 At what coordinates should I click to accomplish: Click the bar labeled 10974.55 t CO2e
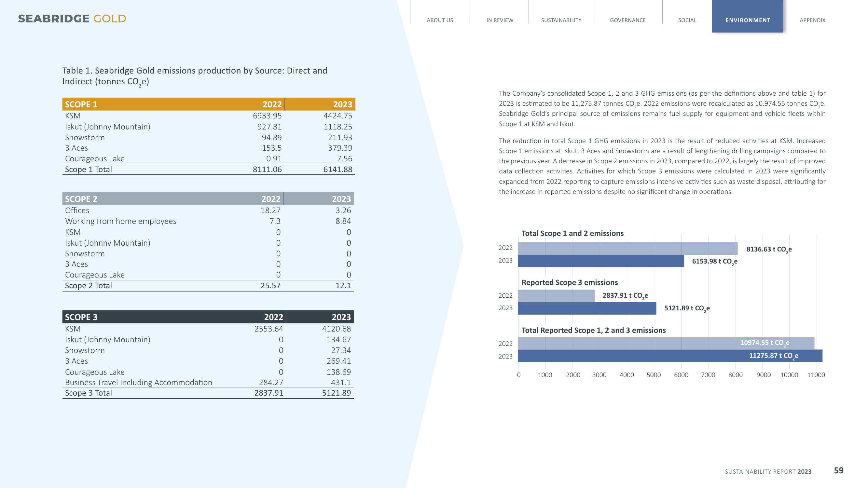(666, 343)
